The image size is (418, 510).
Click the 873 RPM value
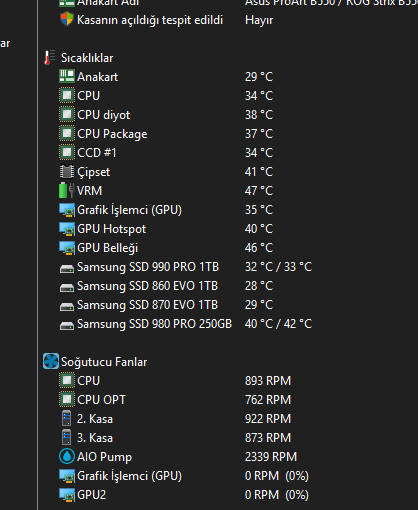click(268, 438)
